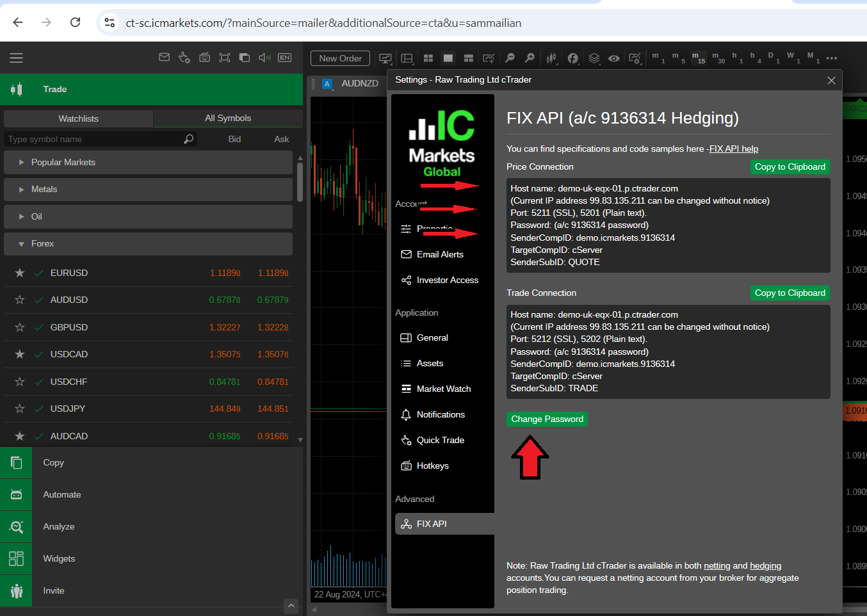867x616 pixels.
Task: Select the single-chart layout icon
Action: (x=448, y=58)
